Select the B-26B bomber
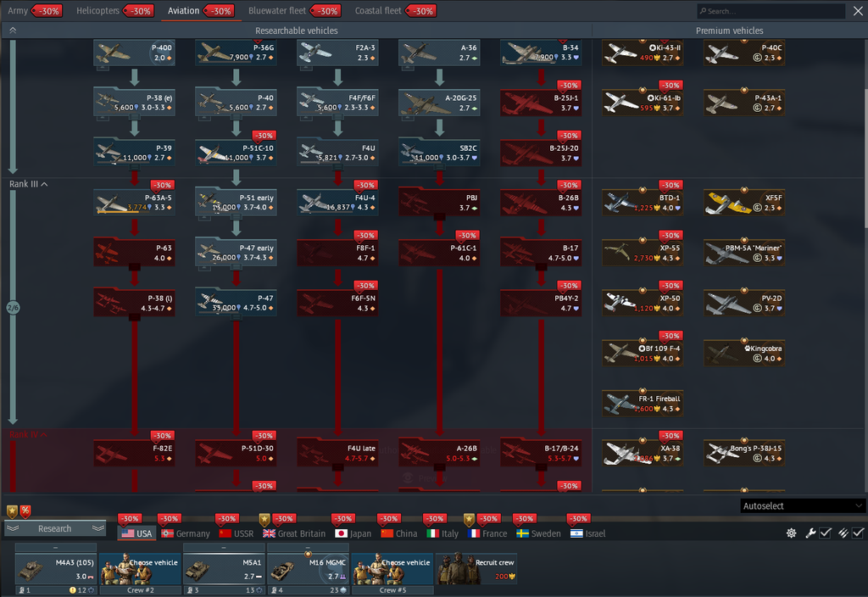 542,203
